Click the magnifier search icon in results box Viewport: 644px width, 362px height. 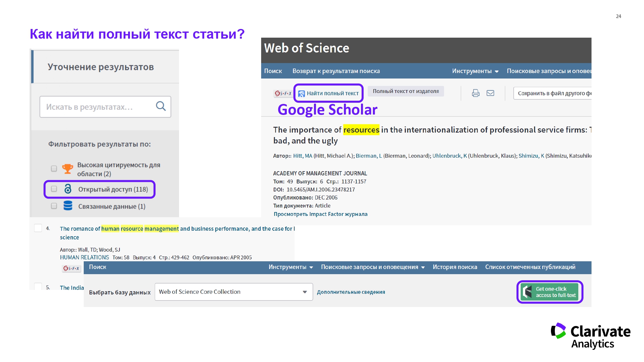(161, 106)
